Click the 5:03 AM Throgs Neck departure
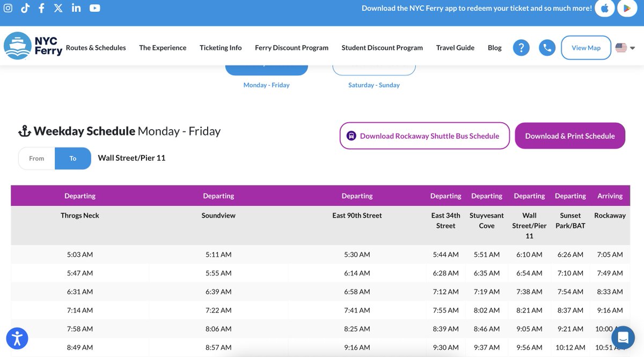 [80, 255]
